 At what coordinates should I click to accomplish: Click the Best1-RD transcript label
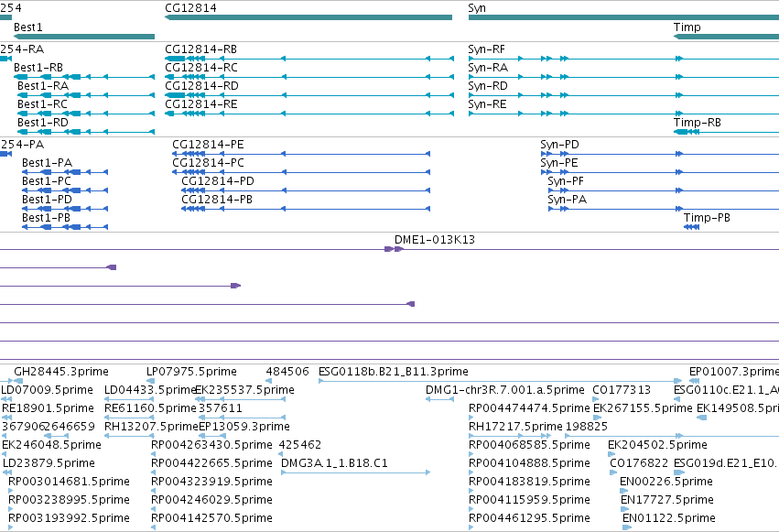click(43, 123)
